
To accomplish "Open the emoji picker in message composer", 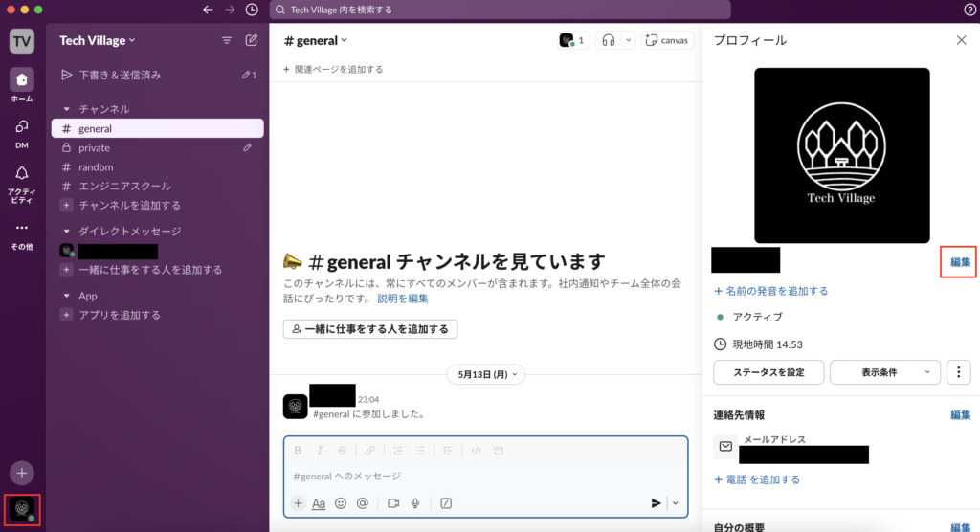I will coord(341,503).
